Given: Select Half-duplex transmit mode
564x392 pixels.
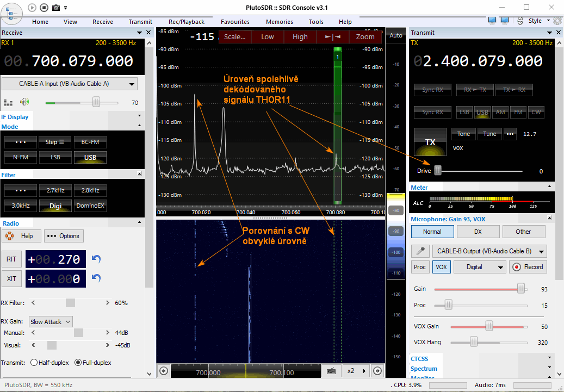Looking at the screenshot, I should tap(34, 363).
